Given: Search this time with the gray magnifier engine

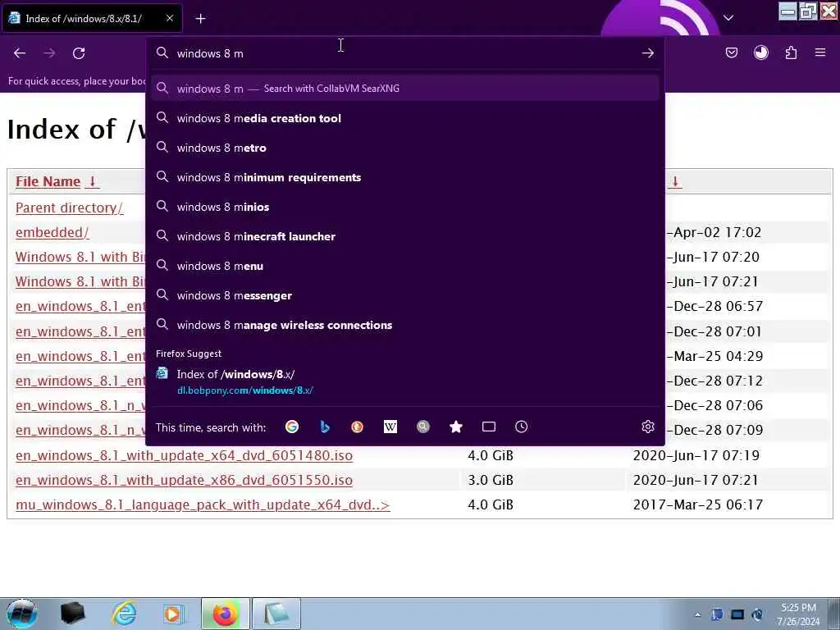Looking at the screenshot, I should 423,427.
